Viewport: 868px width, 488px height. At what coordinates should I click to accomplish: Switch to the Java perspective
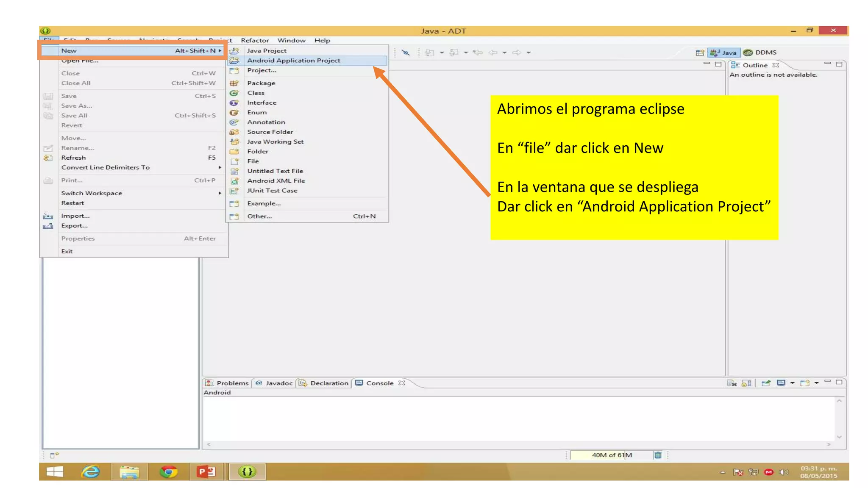(724, 53)
